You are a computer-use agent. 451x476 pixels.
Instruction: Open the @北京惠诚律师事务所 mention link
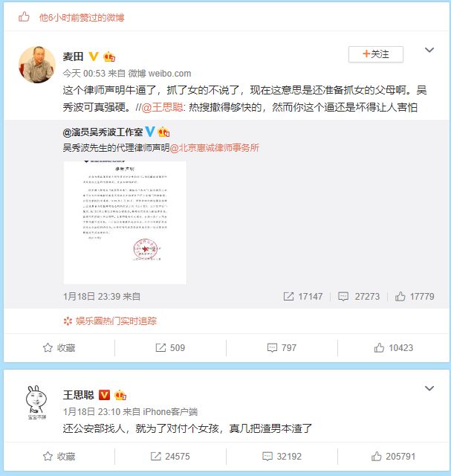point(214,148)
